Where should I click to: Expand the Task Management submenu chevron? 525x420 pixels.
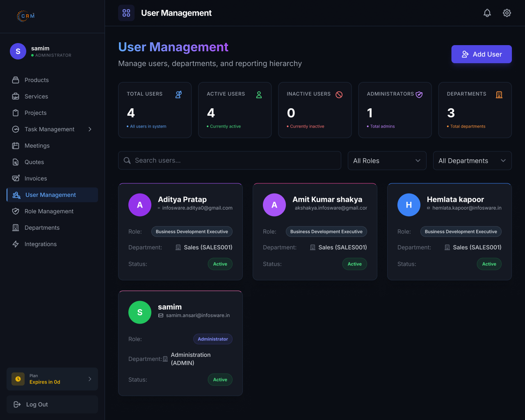point(90,129)
